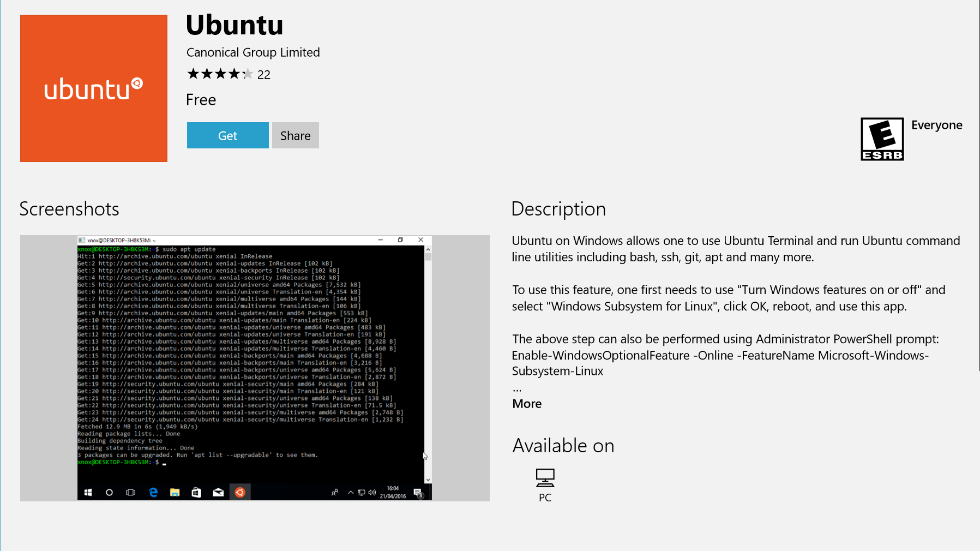Click the Ubuntu icon in the screenshot taskbar
This screenshot has width=980, height=551.
coord(240,493)
